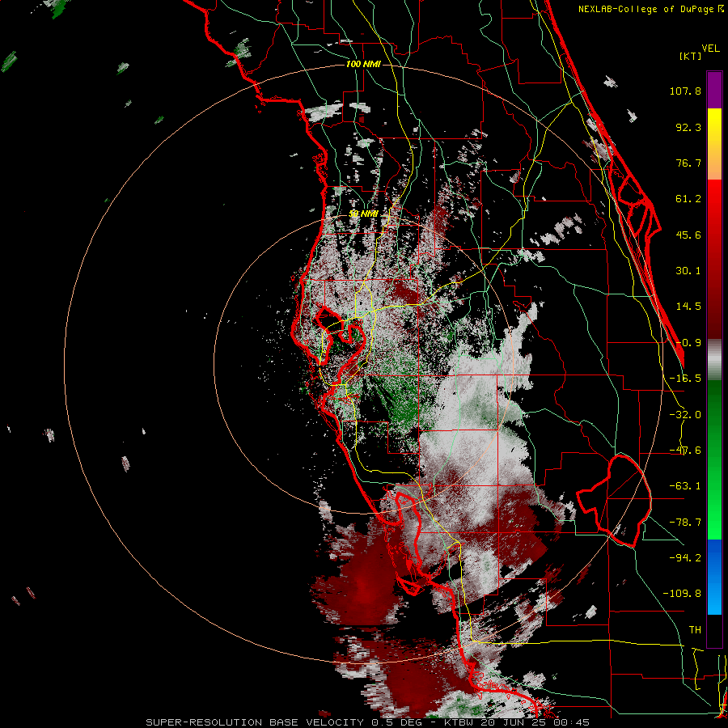The image size is (728, 728).
Task: Click the 30.1 velocity scale value
Action: (688, 271)
